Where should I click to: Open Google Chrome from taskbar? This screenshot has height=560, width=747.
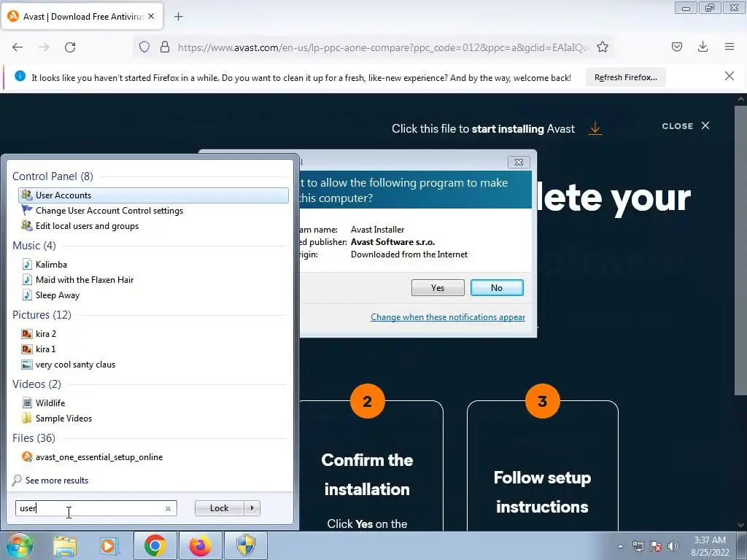point(155,545)
